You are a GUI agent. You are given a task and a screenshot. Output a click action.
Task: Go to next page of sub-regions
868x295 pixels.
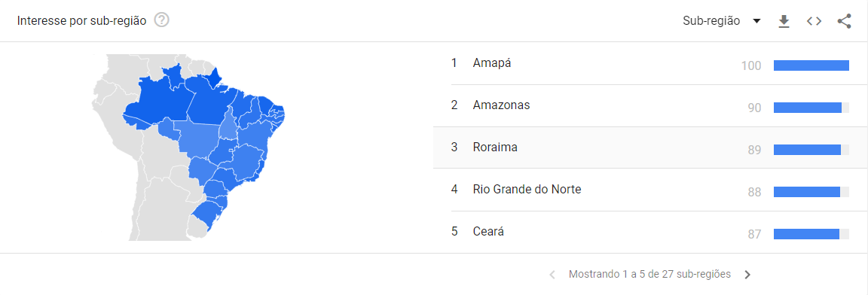(x=747, y=275)
